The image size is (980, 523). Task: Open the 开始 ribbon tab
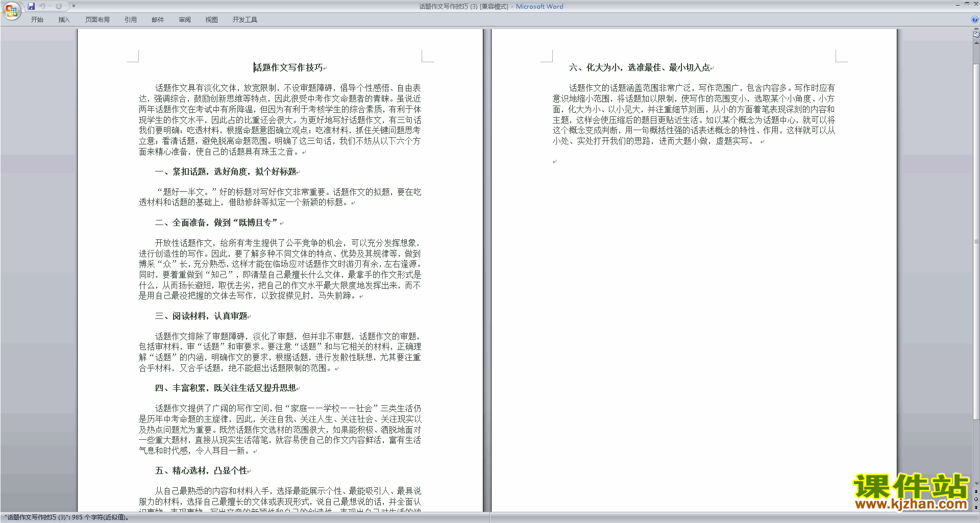[37, 20]
